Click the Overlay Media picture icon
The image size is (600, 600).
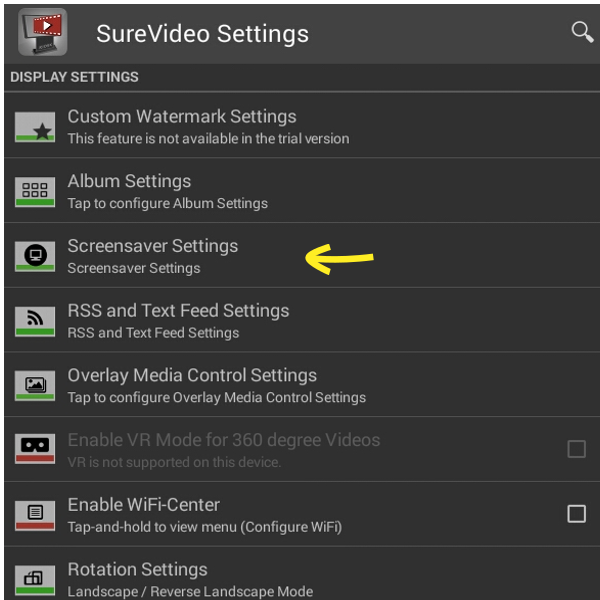coord(35,386)
